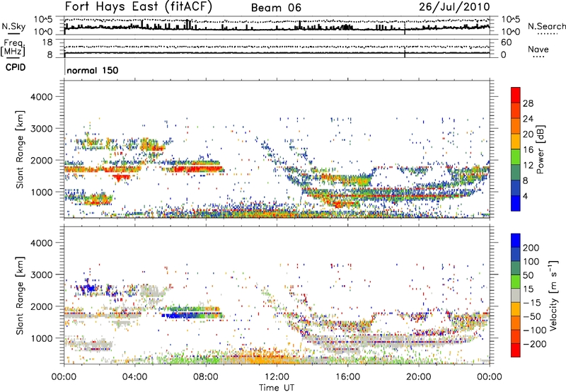Click the 'Beam 06' label
The width and height of the screenshot is (566, 392).
click(276, 8)
